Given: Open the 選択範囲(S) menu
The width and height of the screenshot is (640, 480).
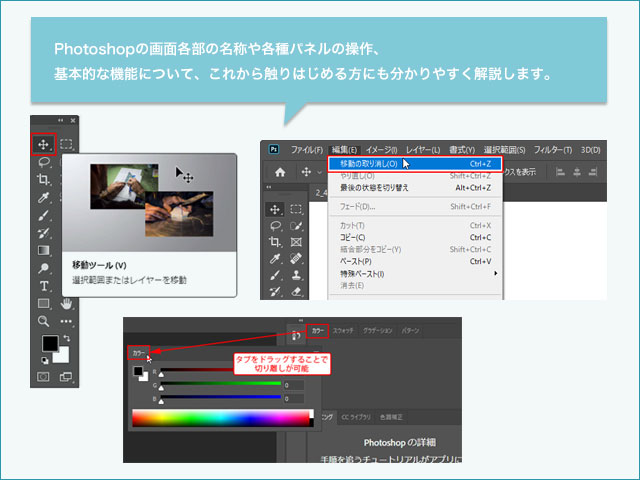Looking at the screenshot, I should [504, 150].
